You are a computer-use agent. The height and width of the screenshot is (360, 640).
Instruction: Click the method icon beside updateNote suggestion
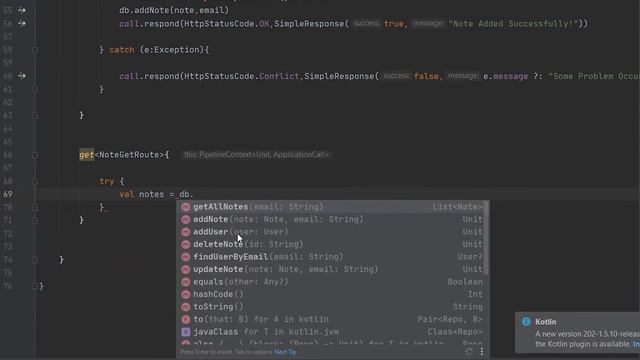186,269
